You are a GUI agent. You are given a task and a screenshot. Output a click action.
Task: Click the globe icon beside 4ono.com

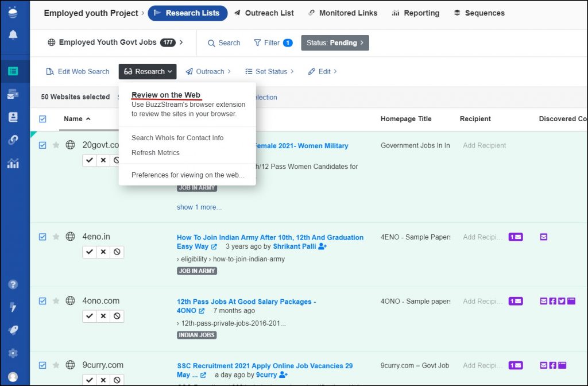(70, 300)
